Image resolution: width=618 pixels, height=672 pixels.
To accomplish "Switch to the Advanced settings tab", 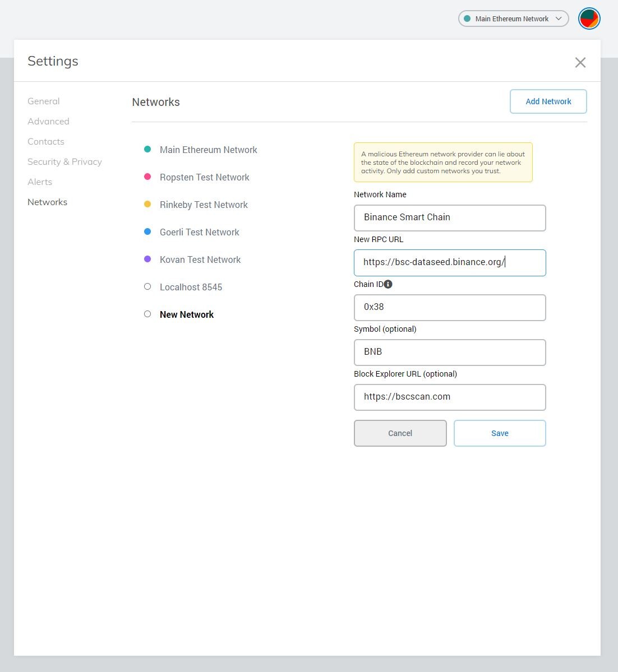I will pos(48,121).
